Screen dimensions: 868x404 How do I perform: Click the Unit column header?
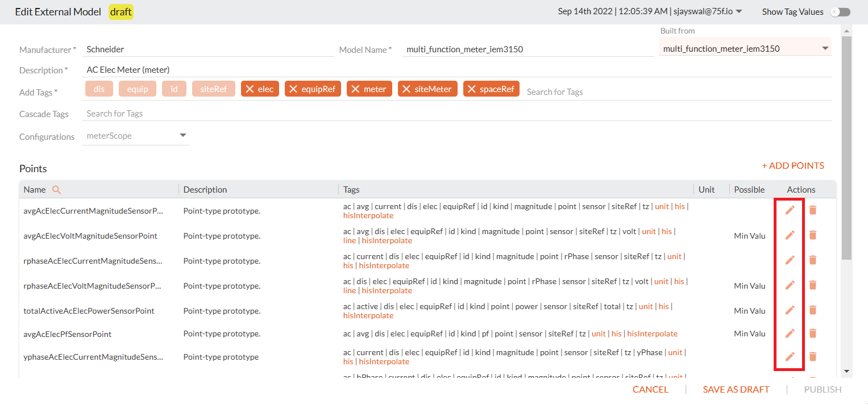(707, 190)
